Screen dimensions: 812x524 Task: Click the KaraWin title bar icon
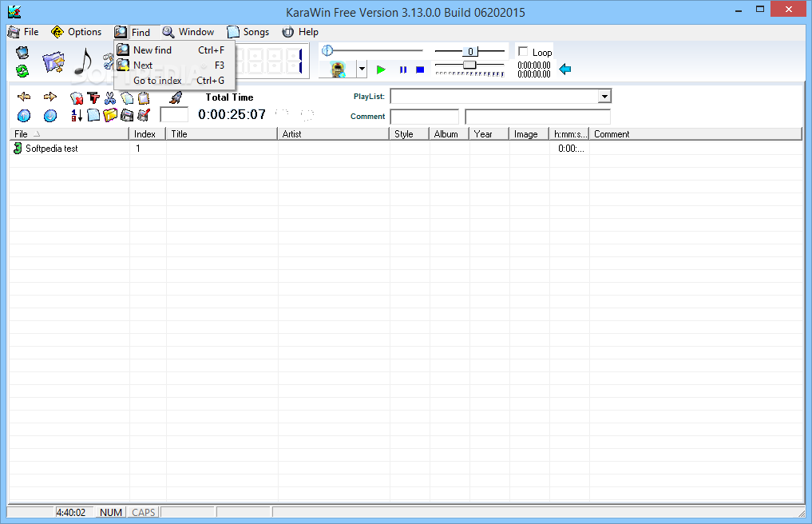[x=14, y=11]
